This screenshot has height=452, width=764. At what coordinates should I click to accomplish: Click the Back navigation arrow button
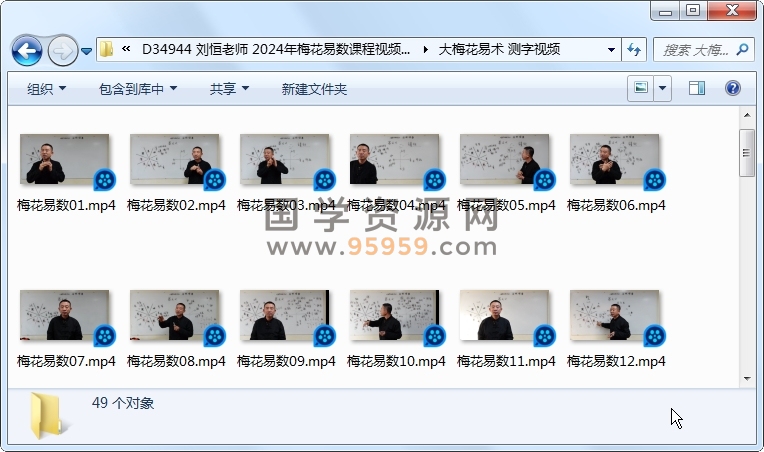click(x=27, y=49)
